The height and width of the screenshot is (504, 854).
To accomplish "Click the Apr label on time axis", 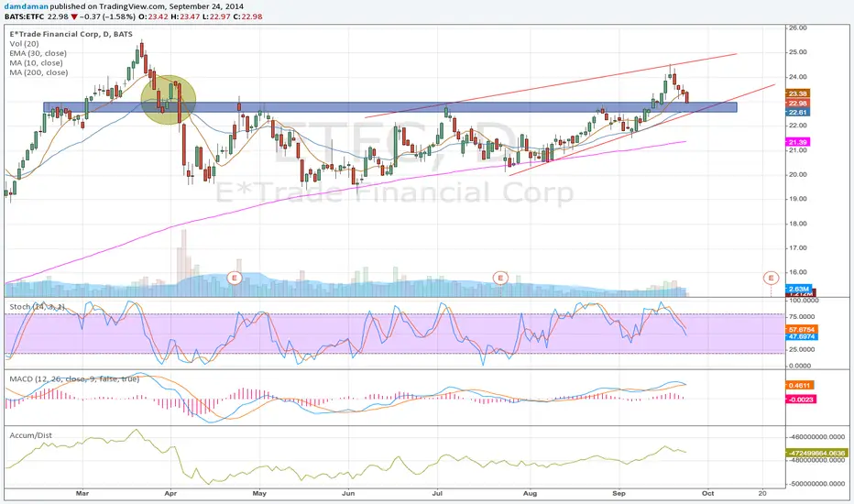I will (170, 494).
